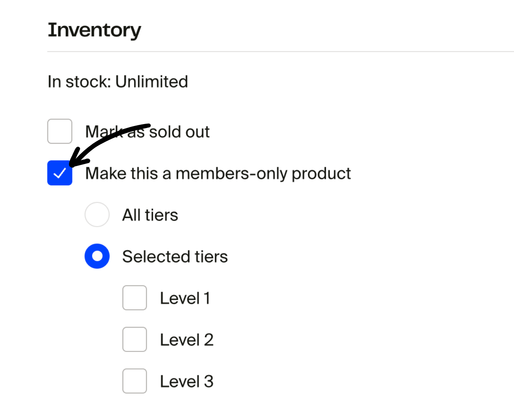Click the Level 1 label
Image resolution: width=514 pixels, height=420 pixels.
[185, 298]
